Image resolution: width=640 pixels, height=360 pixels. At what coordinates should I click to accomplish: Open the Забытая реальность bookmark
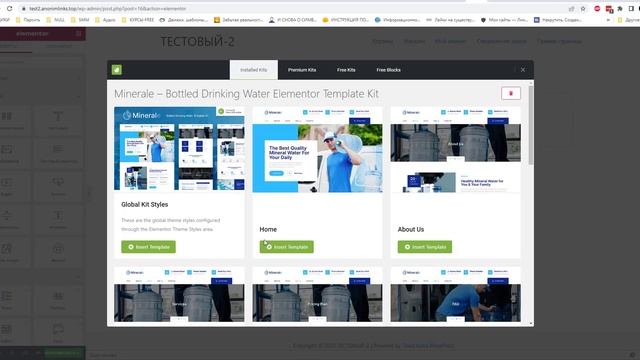(x=239, y=20)
